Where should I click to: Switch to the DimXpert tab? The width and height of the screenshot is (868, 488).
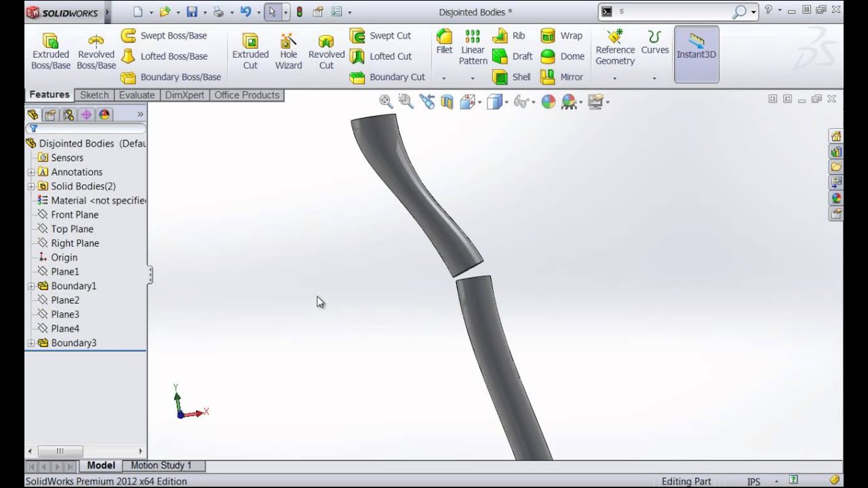pos(184,95)
